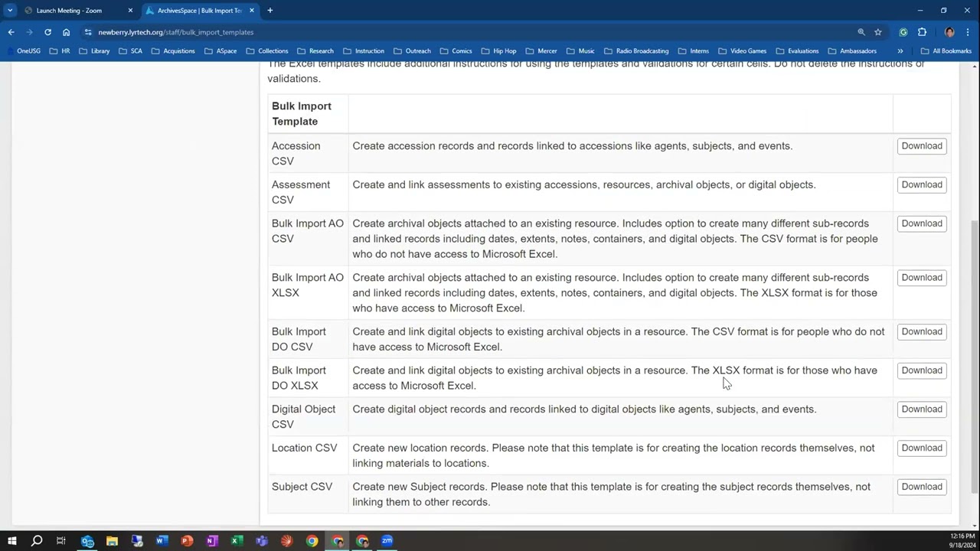Image resolution: width=980 pixels, height=551 pixels.
Task: Open the ASpace bookmarks folder
Action: [x=220, y=51]
